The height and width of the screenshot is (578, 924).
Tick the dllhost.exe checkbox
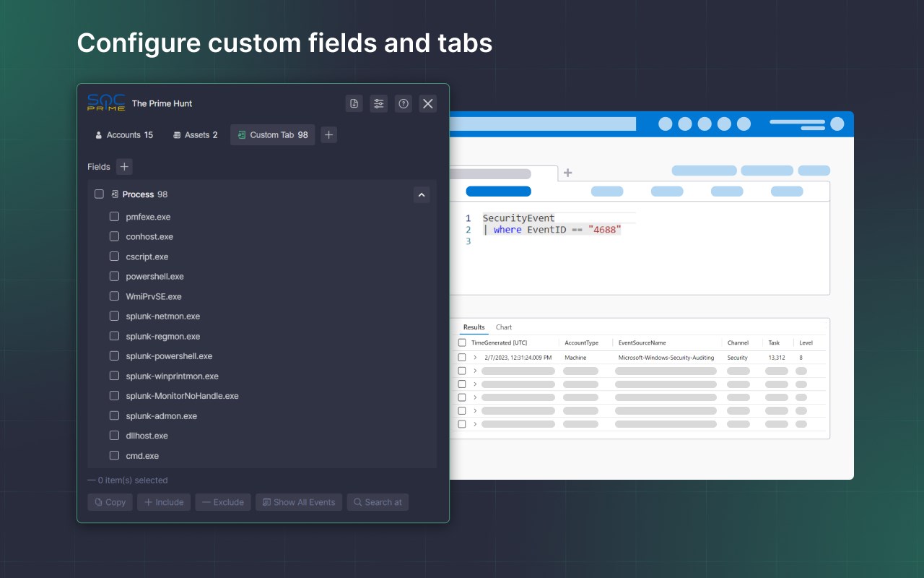pyautogui.click(x=114, y=436)
